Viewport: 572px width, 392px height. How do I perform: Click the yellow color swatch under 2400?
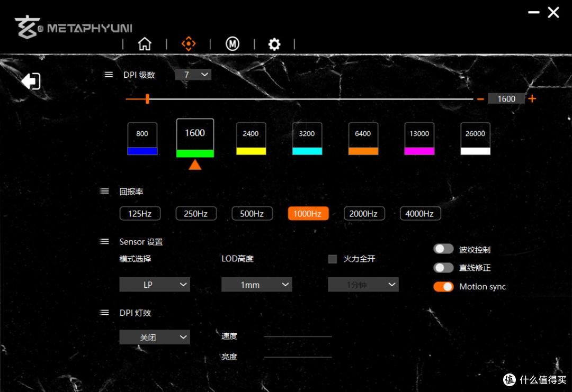pyautogui.click(x=251, y=151)
